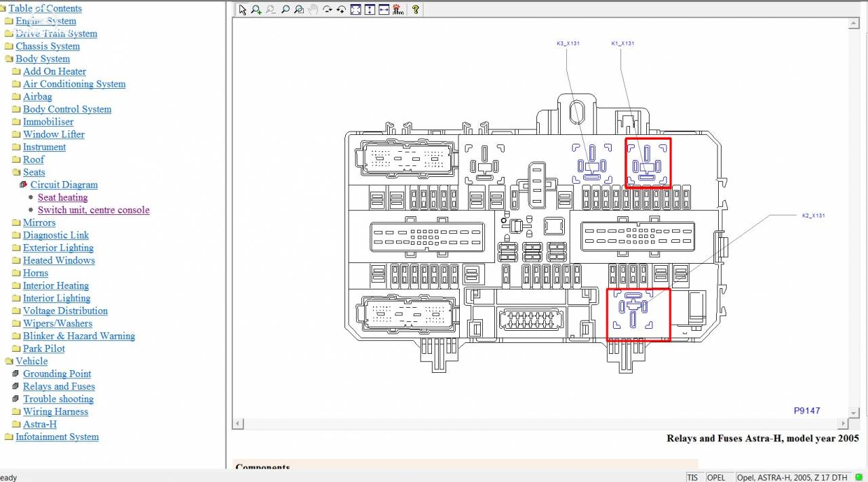Expand the Park Pilot folder icon
868x482 pixels.
[x=16, y=348]
